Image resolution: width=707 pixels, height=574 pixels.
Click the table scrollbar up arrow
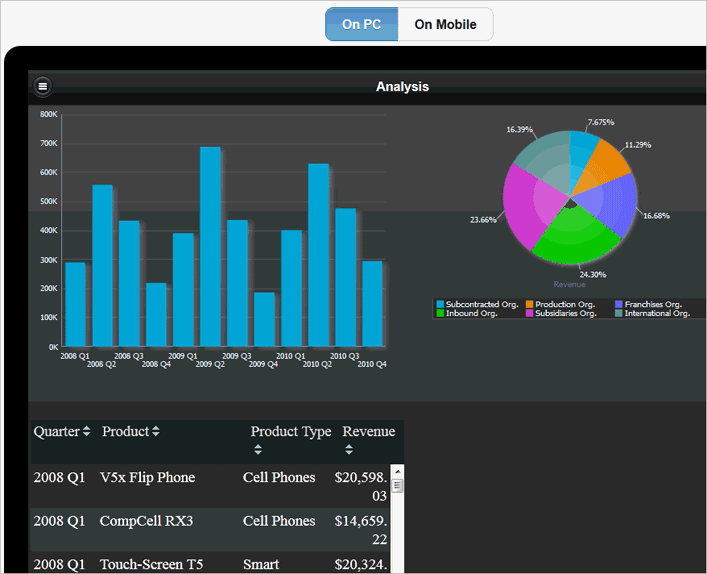click(x=397, y=472)
